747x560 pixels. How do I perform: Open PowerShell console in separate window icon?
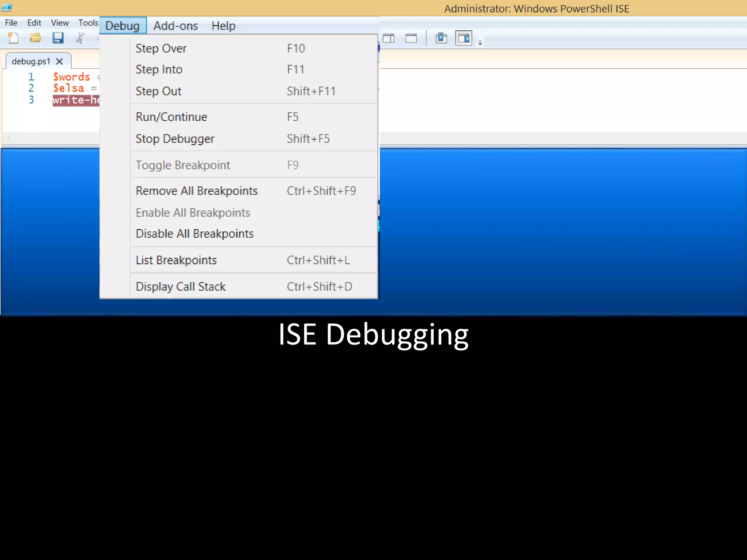(441, 38)
